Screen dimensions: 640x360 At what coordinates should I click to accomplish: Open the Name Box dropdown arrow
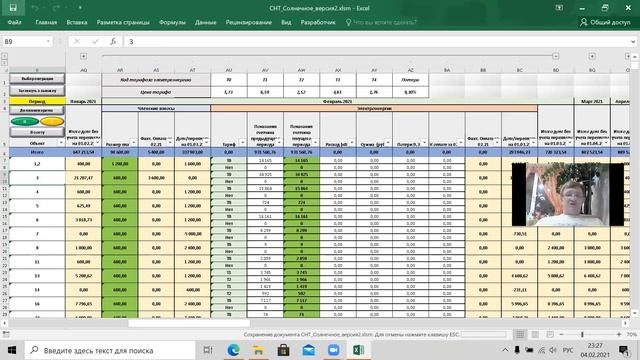(x=49, y=42)
